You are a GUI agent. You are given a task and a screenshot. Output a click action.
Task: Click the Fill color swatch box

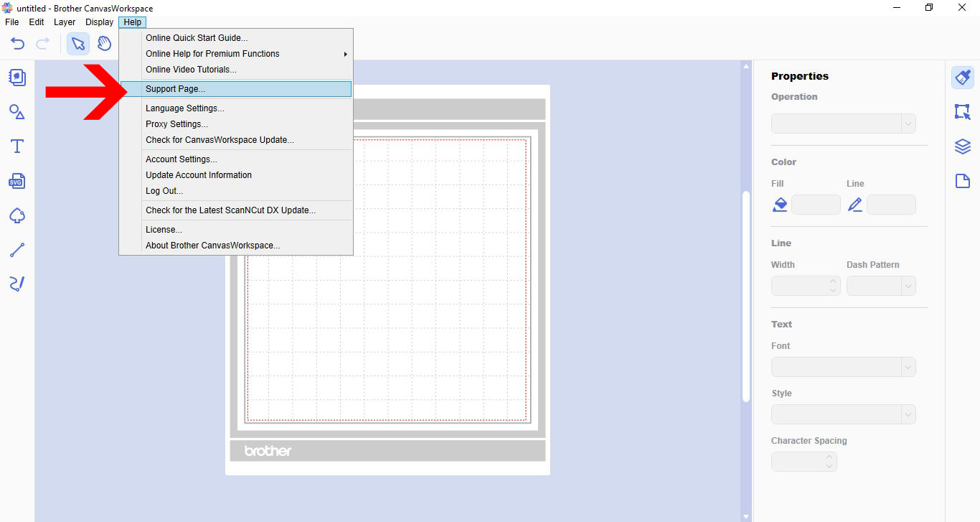(x=816, y=205)
